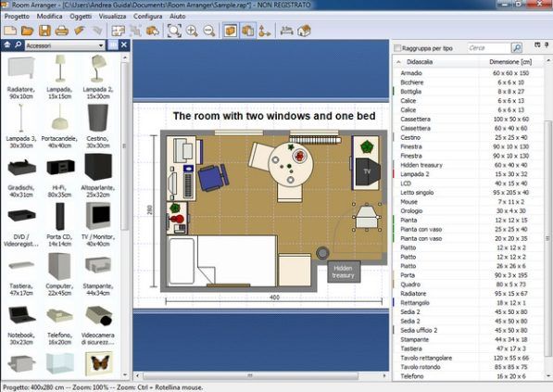Image resolution: width=553 pixels, height=392 pixels.
Task: Open the Accessori category dropdown
Action: tap(65, 45)
